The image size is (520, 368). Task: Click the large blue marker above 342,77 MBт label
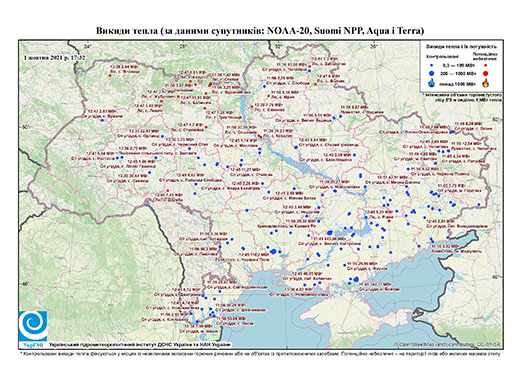pyautogui.click(x=356, y=279)
